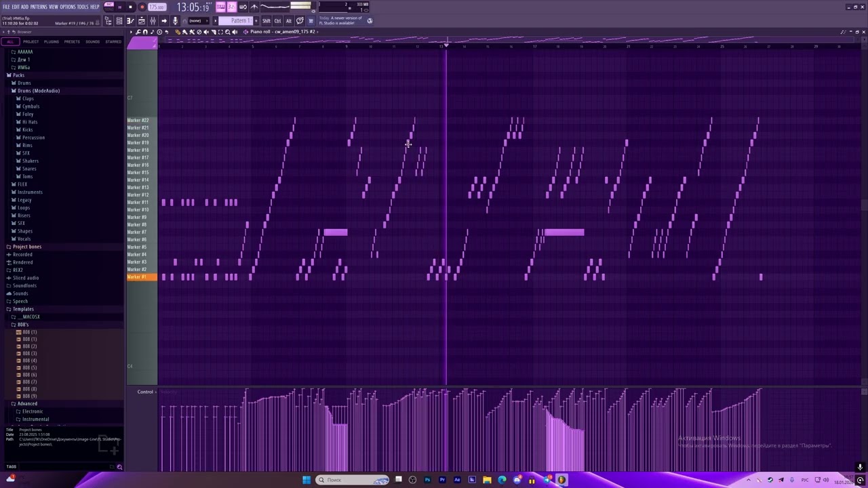
Task: Open the (none) snap dropdown
Action: (199, 21)
